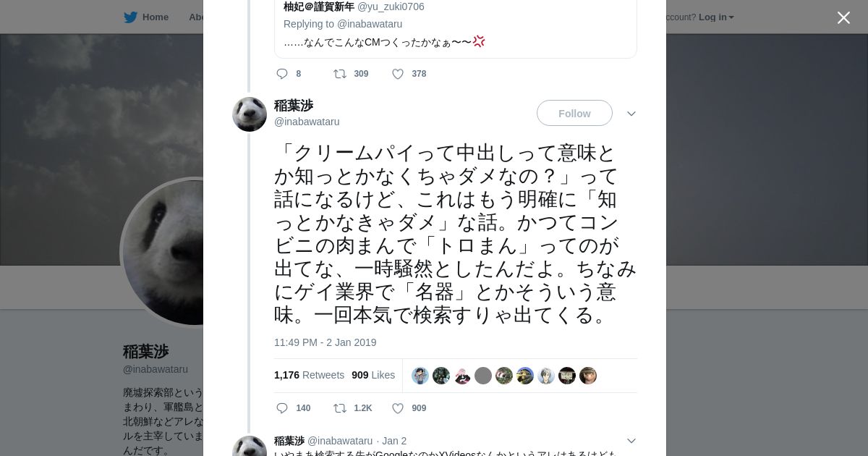The image size is (868, 456).
Task: Open the tweet timestamp 11:49 PM link
Action: coord(325,342)
